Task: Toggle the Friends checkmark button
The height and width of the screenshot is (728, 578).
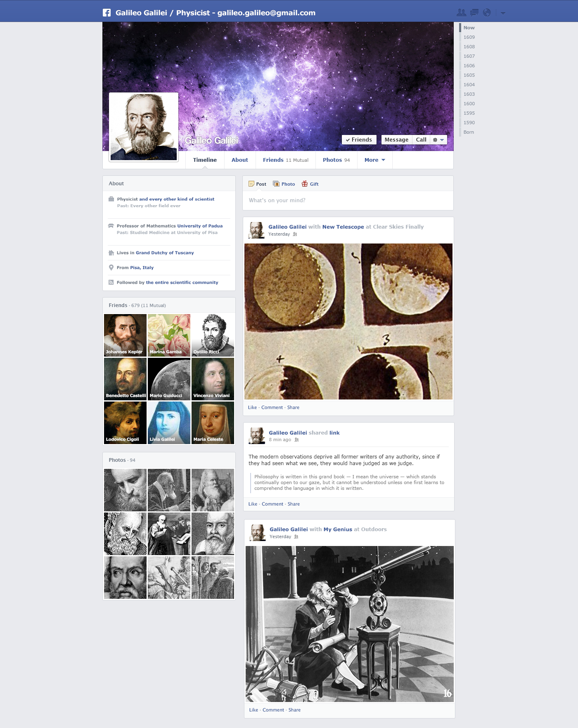Action: (x=359, y=139)
